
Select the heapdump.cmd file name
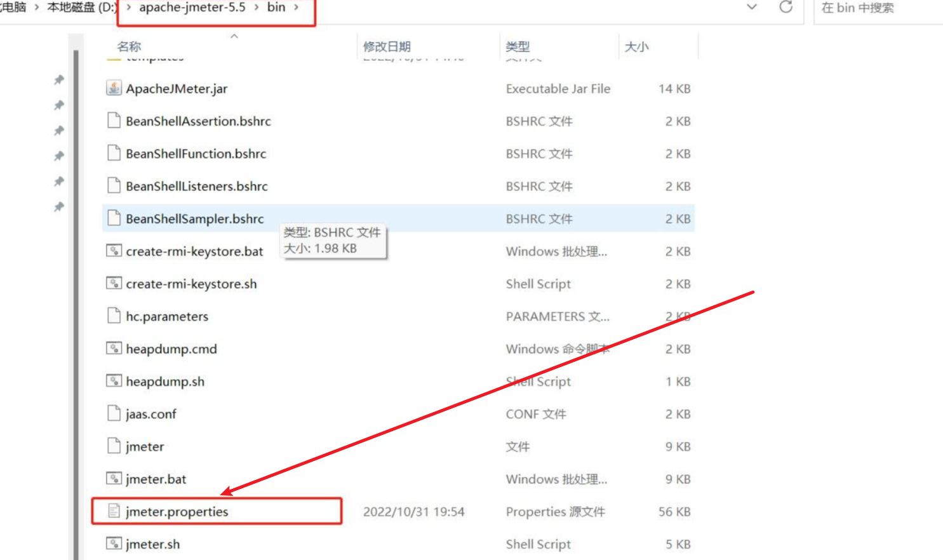point(171,349)
